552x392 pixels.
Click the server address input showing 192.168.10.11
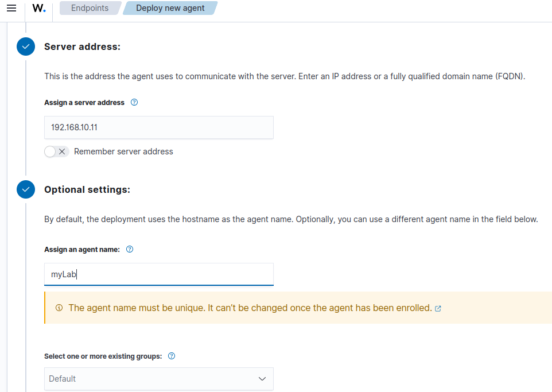(158, 127)
